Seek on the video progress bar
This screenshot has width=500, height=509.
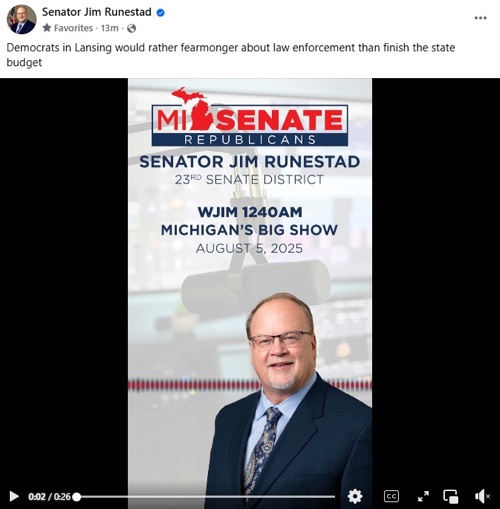(206, 497)
